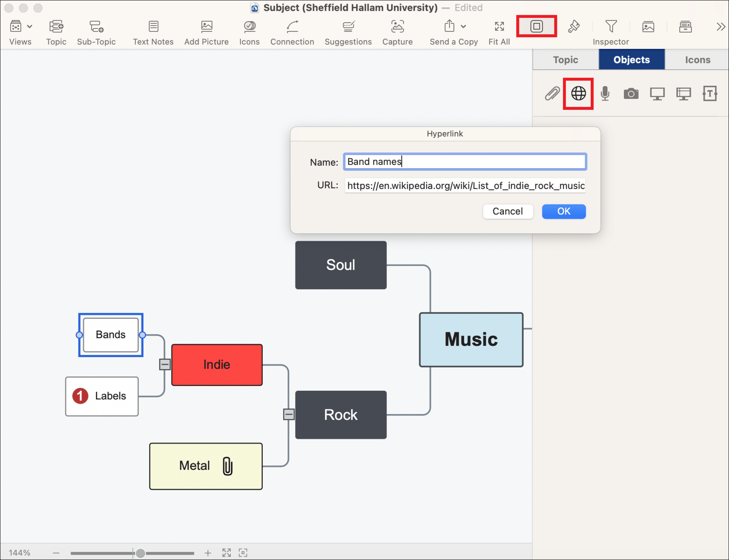Click into the URL text field
This screenshot has height=560, width=729.
(x=464, y=186)
